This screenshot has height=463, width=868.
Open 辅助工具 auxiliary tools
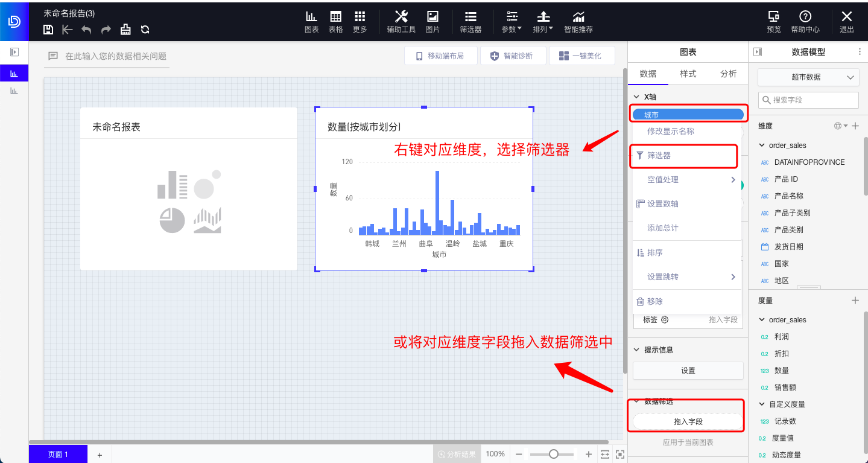(x=401, y=22)
